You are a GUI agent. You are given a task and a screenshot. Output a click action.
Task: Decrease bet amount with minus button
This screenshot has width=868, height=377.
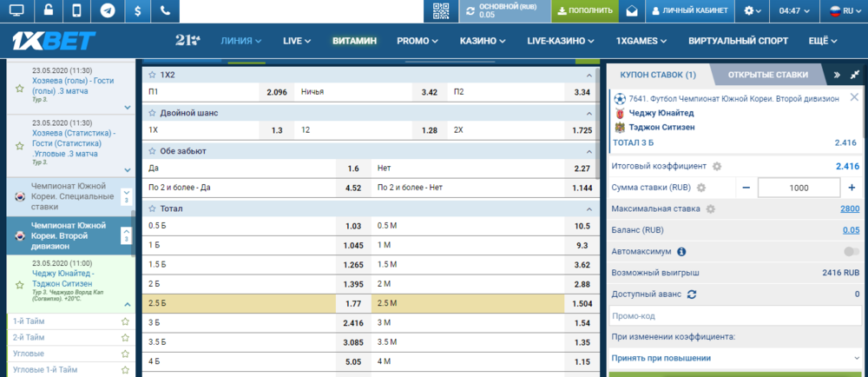(x=746, y=188)
